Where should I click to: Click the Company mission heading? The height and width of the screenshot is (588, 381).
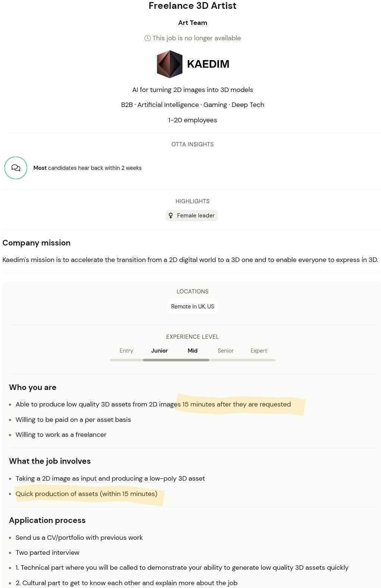pyautogui.click(x=36, y=243)
